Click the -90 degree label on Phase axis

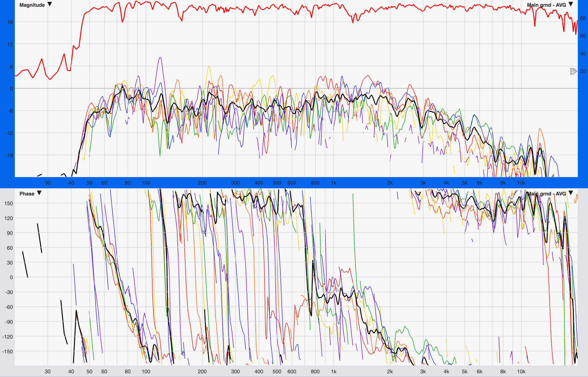(9, 322)
